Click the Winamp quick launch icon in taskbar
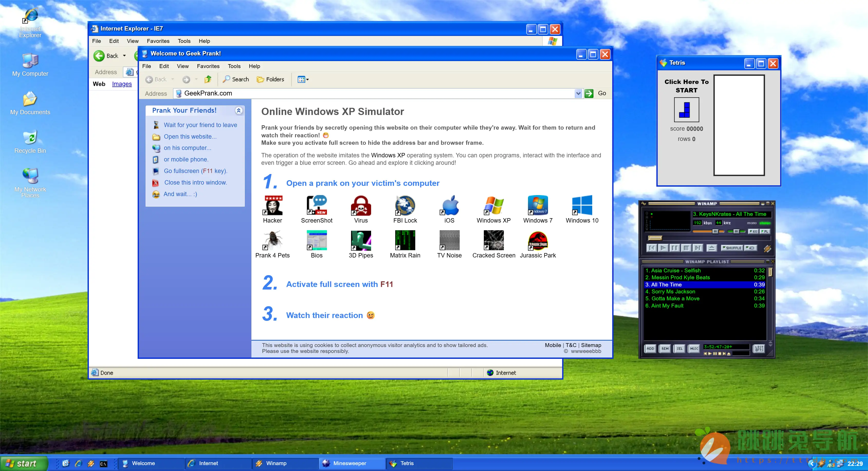The image size is (868, 471). [x=91, y=464]
